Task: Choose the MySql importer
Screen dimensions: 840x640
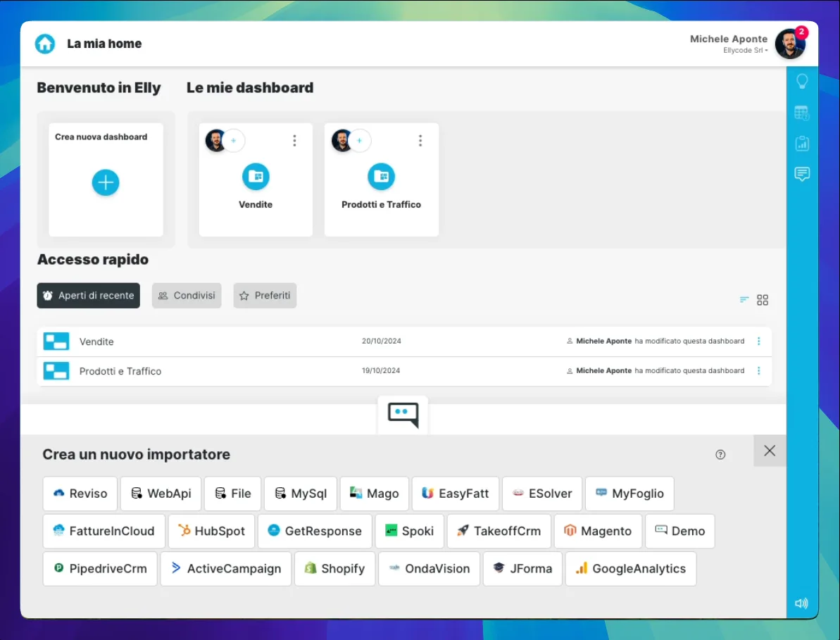Action: tap(301, 494)
